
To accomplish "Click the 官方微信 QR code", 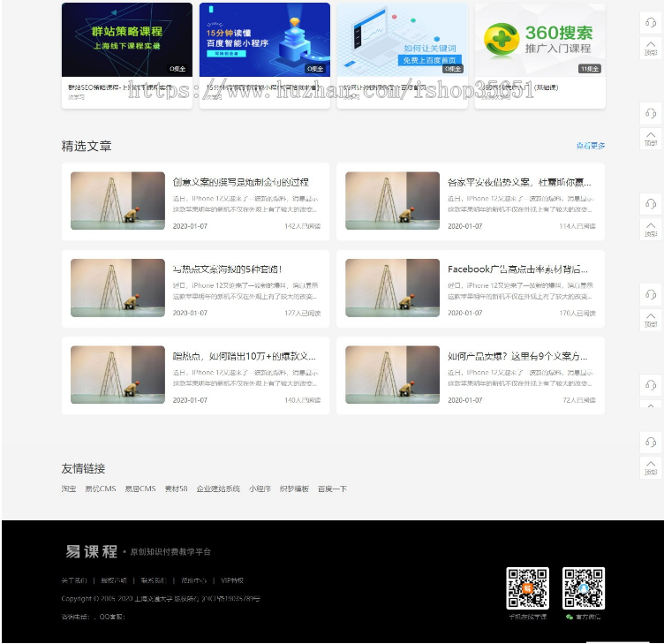I will (584, 588).
